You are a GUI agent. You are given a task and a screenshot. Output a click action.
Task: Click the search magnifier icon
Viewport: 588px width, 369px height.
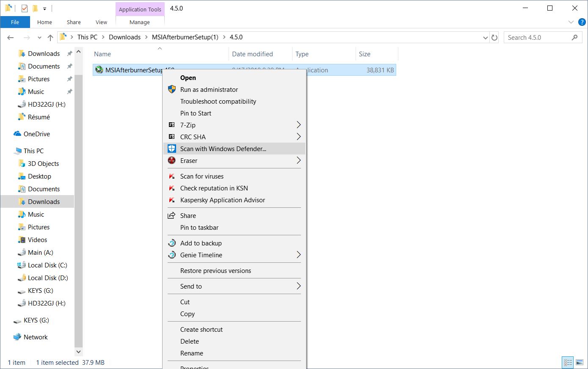click(x=574, y=37)
